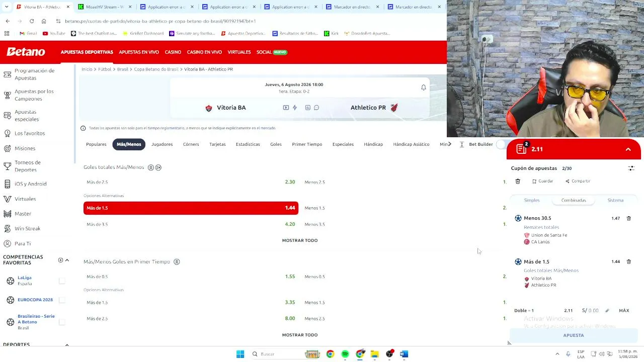Open the browser tab list dropdown
Screen dimensions: 644x362
click(x=6, y=7)
